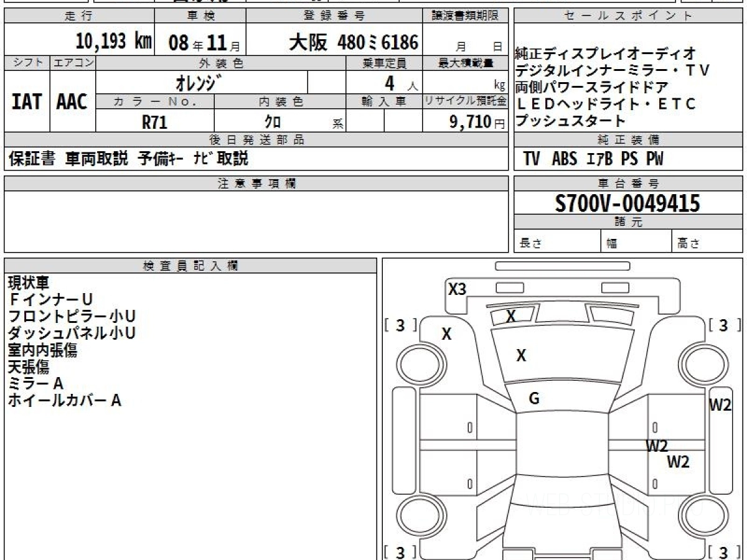Click the G mark on car diagram
This screenshot has height=560, width=747.
coord(533,399)
